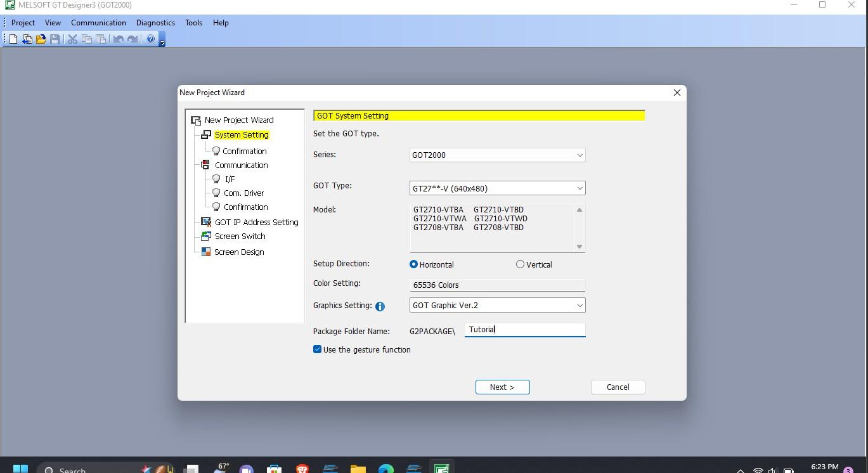Click the Copy toolbar icon

tap(86, 39)
